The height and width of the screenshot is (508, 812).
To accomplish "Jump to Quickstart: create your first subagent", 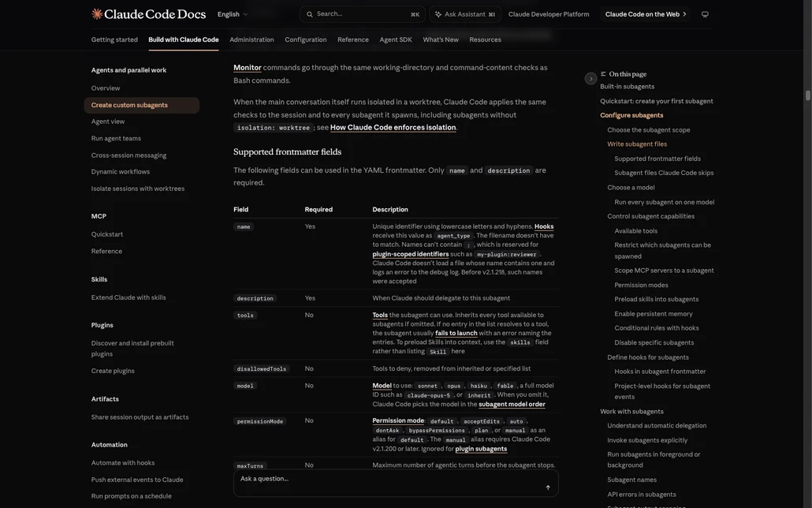I will (x=657, y=101).
